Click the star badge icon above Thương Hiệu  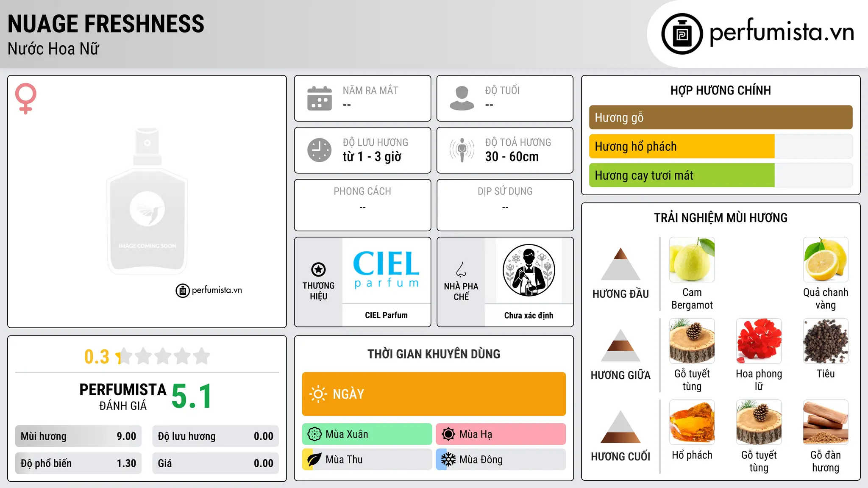coord(318,269)
